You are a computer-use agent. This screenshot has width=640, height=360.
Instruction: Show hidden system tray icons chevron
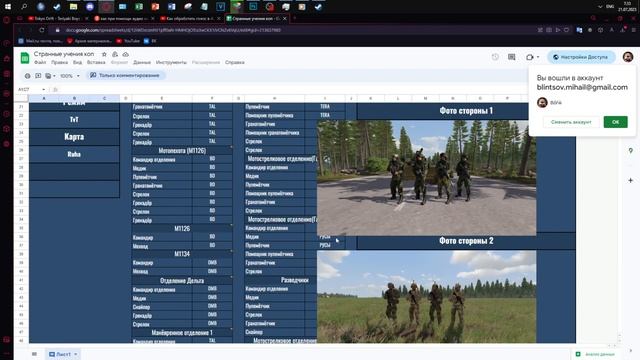pyautogui.click(x=600, y=7)
